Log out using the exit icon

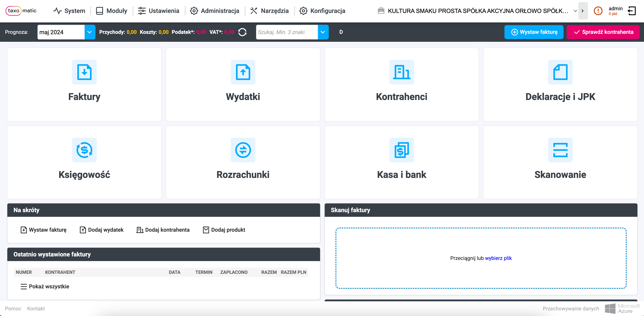[x=631, y=11]
